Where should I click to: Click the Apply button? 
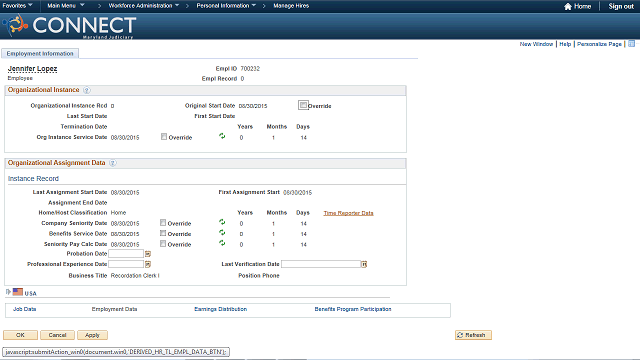pos(92,335)
